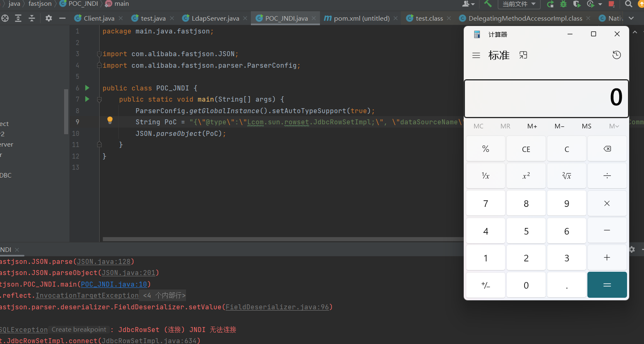Open run panel settings gear
644x344 pixels.
click(632, 249)
